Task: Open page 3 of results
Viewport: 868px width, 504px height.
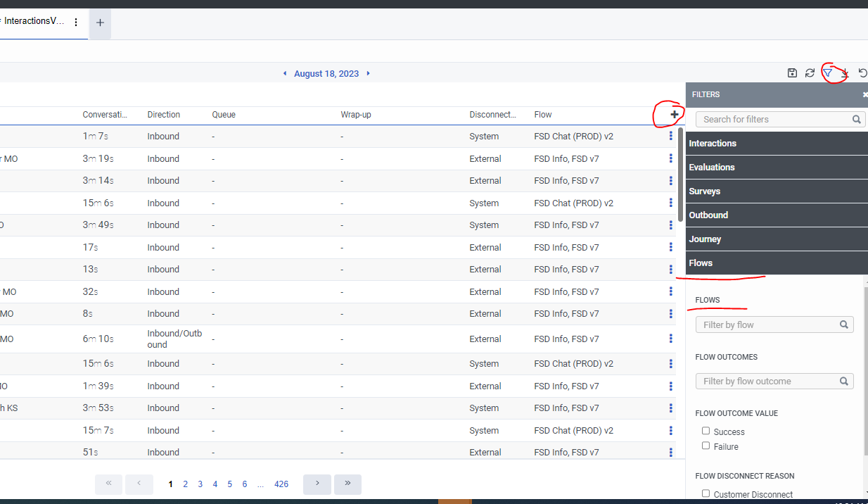Action: click(200, 484)
